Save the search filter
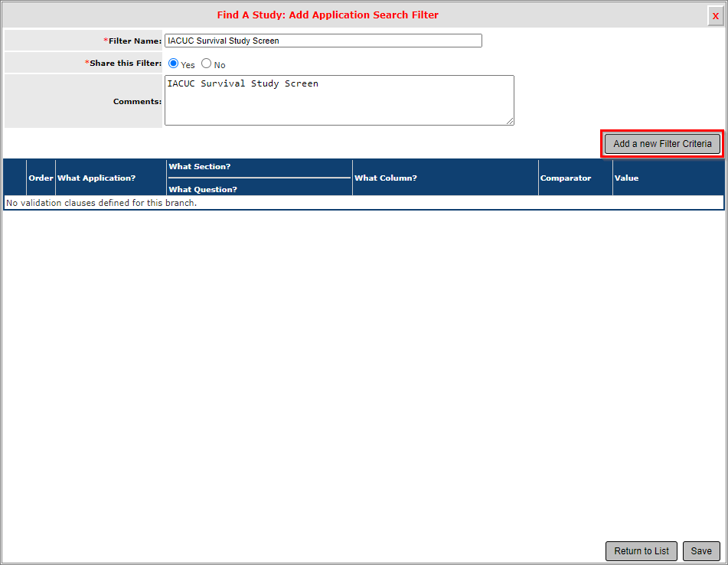Image resolution: width=728 pixels, height=565 pixels. click(x=701, y=551)
